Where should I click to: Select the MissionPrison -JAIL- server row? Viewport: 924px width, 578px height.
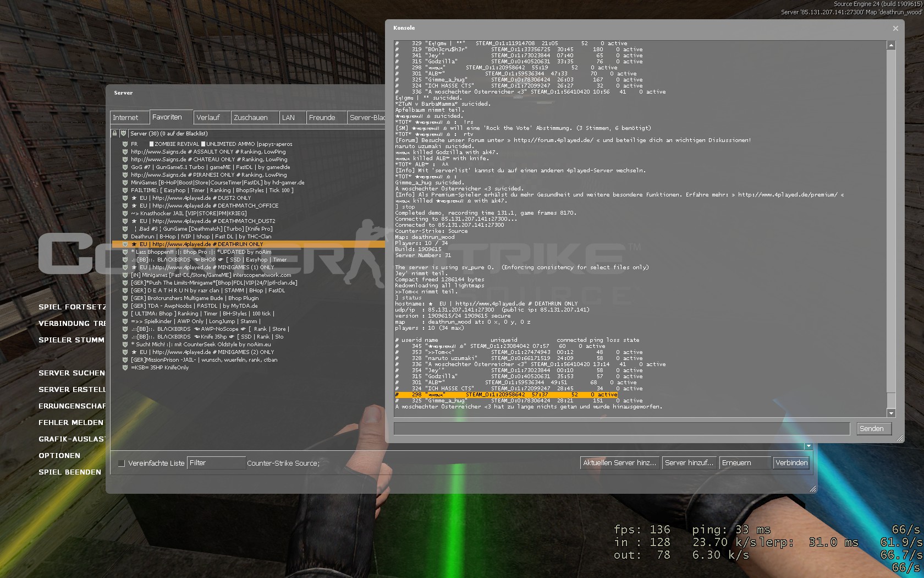pyautogui.click(x=248, y=359)
